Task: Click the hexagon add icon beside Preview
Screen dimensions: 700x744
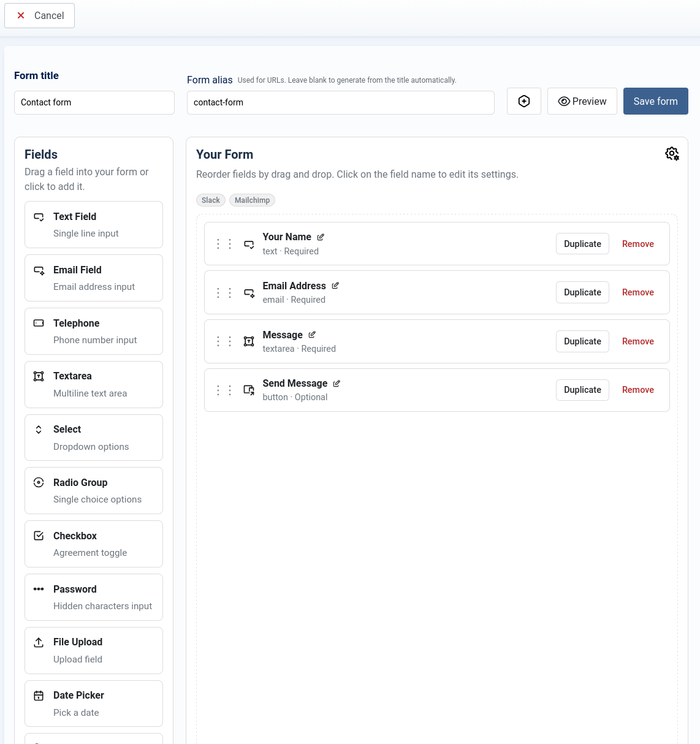Action: [523, 101]
